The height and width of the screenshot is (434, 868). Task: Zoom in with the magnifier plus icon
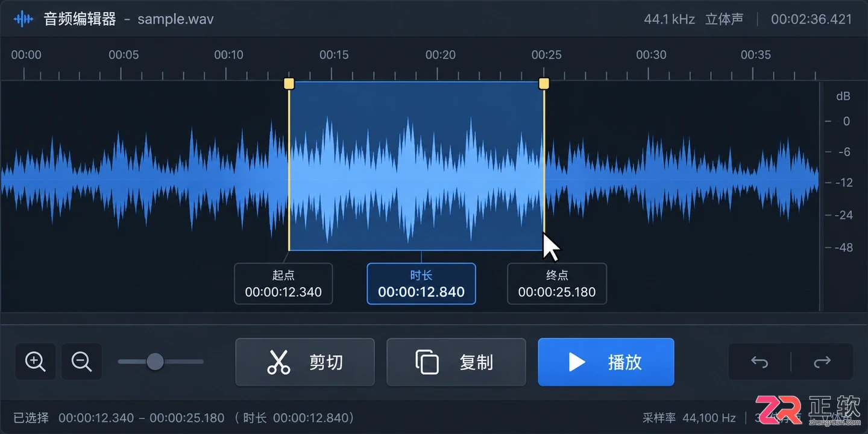[36, 362]
